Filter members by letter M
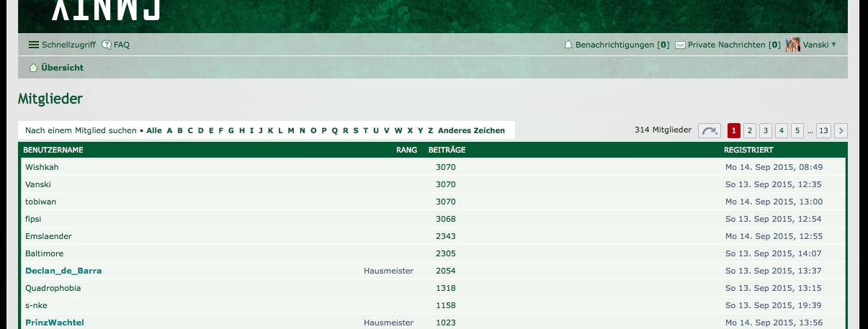The width and height of the screenshot is (868, 329). [291, 130]
